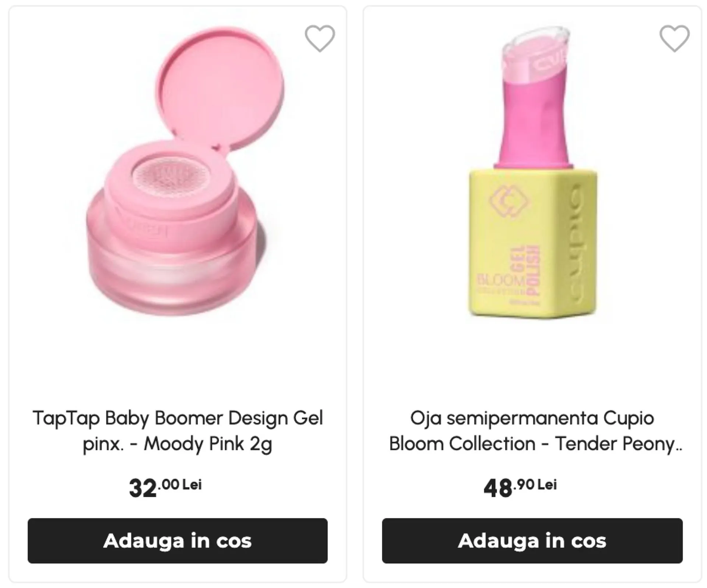Click the 'pinx. - Moody Pink 2g' text line
Image resolution: width=707 pixels, height=588 pixels.
pos(177,444)
